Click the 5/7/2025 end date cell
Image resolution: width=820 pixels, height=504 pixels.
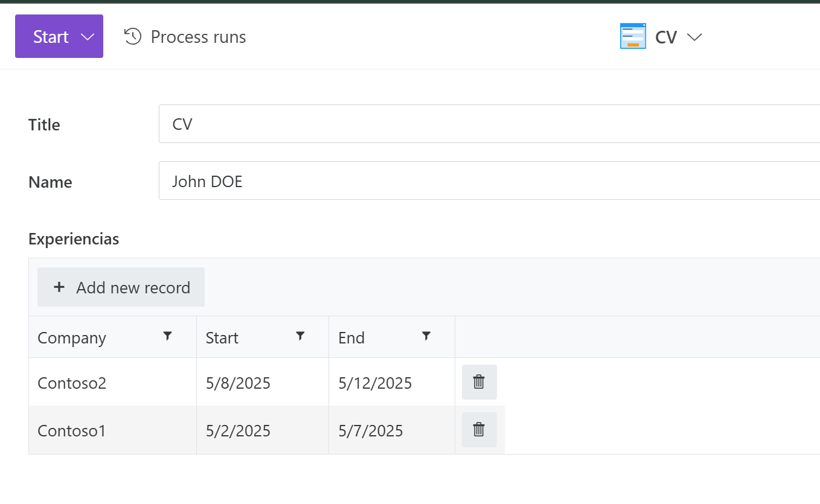tap(392, 430)
